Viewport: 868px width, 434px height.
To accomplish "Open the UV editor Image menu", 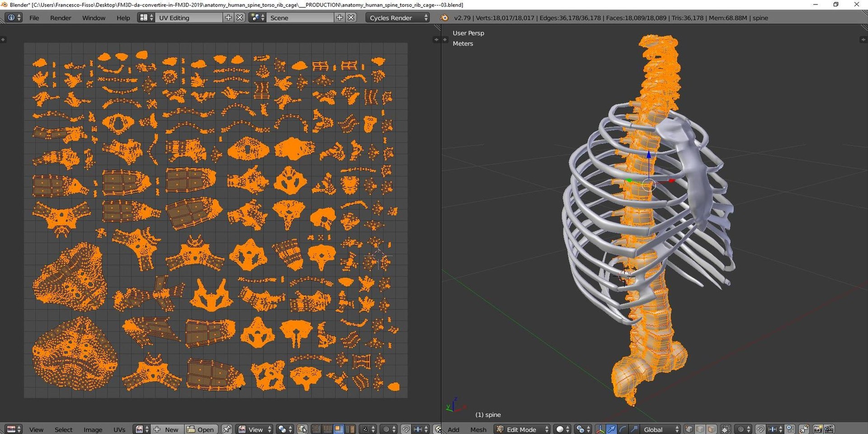I will click(93, 429).
